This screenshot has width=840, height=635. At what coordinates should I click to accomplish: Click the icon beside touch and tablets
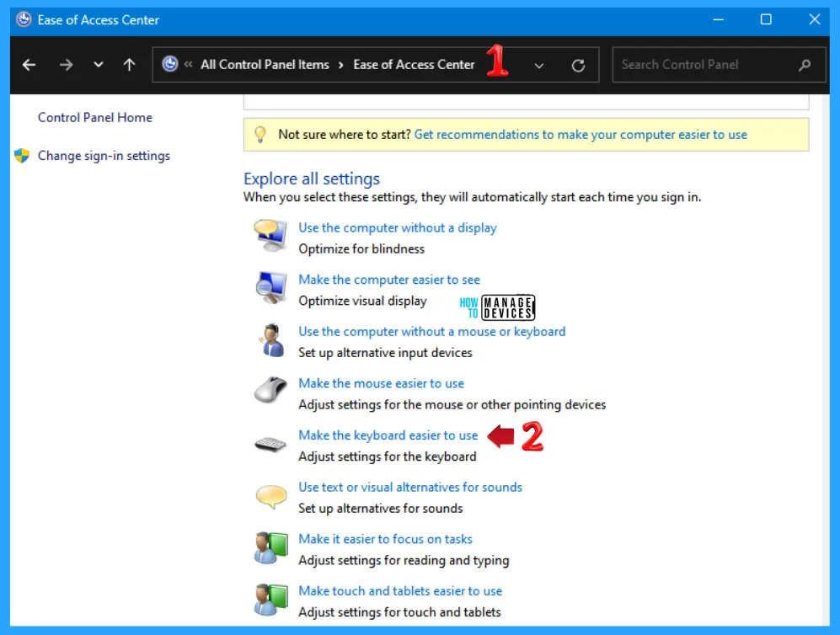[270, 599]
